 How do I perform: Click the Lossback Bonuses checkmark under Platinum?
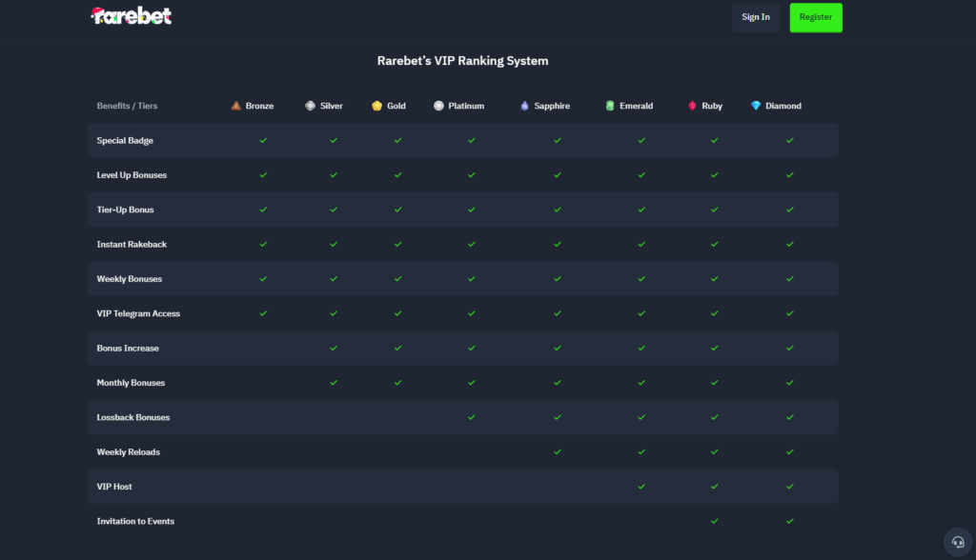[471, 417]
